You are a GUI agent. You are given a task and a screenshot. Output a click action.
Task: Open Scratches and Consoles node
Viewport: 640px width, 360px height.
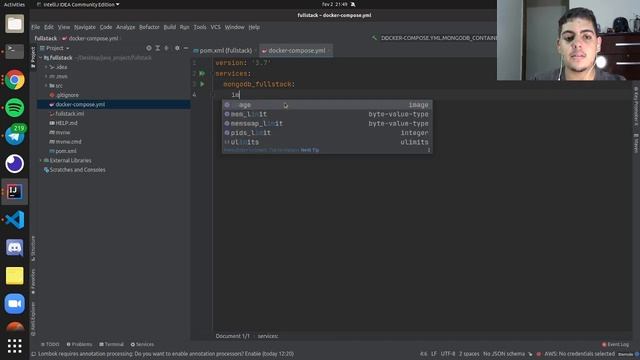(x=77, y=170)
